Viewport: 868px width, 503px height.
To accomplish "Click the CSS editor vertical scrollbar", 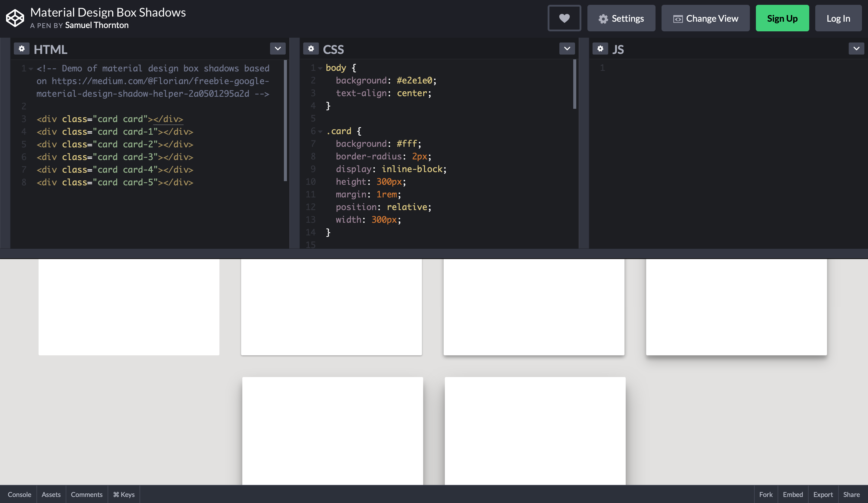I will click(x=574, y=84).
